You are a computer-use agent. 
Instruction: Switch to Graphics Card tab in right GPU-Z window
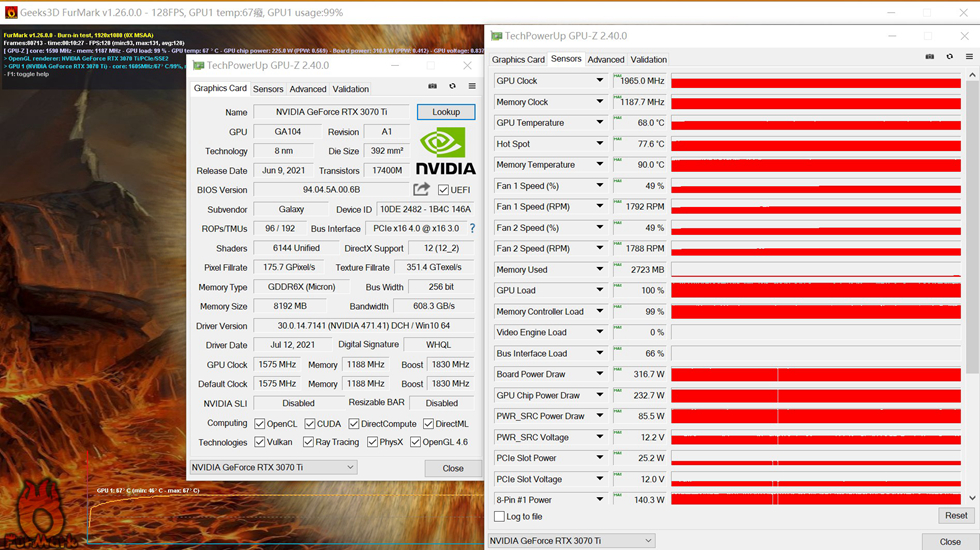518,59
